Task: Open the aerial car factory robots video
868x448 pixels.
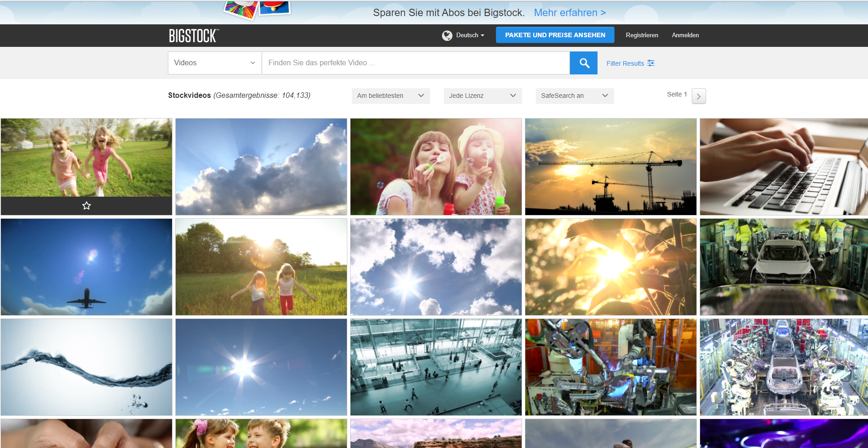Action: click(x=784, y=367)
